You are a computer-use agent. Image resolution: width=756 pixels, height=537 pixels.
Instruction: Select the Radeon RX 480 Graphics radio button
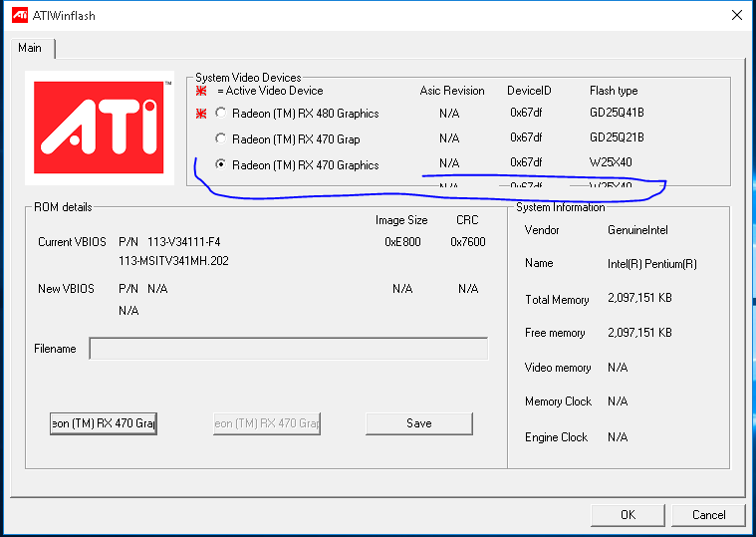[221, 114]
